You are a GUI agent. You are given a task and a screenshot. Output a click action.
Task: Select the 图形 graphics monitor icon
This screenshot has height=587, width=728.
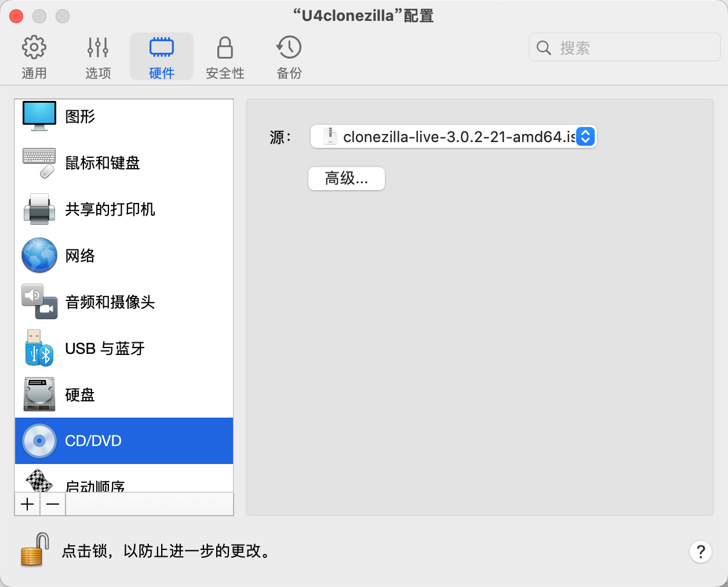(x=39, y=116)
